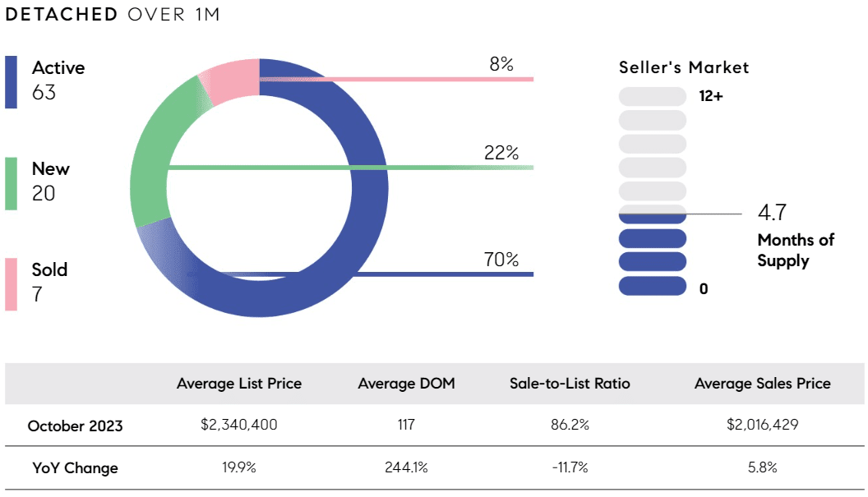Click the Sale-to-List Ratio column header
This screenshot has width=868, height=497.
[x=570, y=384]
